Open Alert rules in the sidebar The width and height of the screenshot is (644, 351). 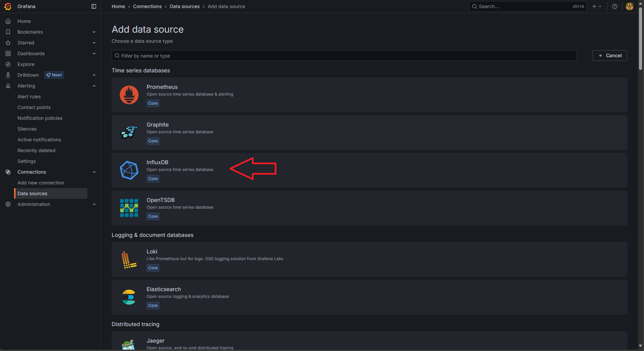coord(29,97)
